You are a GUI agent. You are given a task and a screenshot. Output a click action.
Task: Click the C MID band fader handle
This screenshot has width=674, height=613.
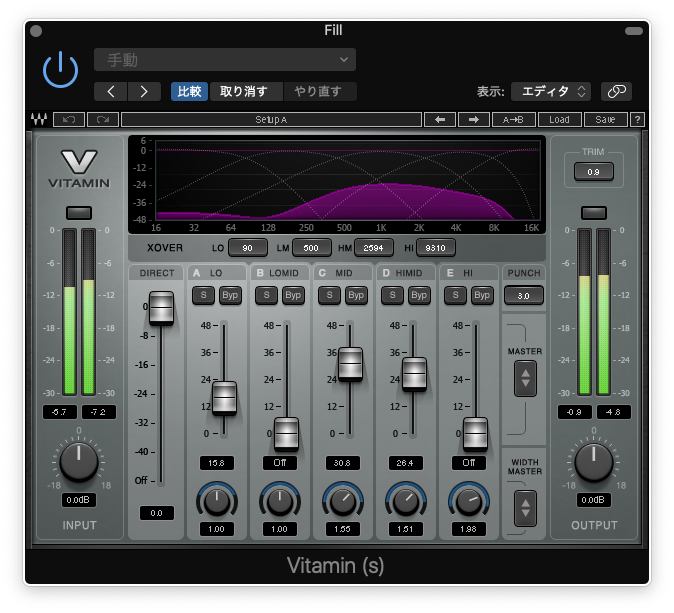click(350, 364)
